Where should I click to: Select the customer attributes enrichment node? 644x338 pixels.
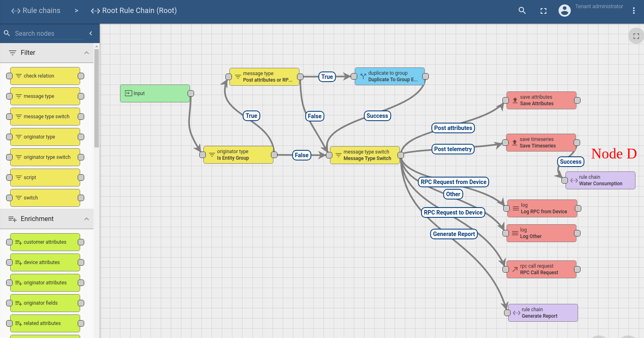click(x=45, y=242)
